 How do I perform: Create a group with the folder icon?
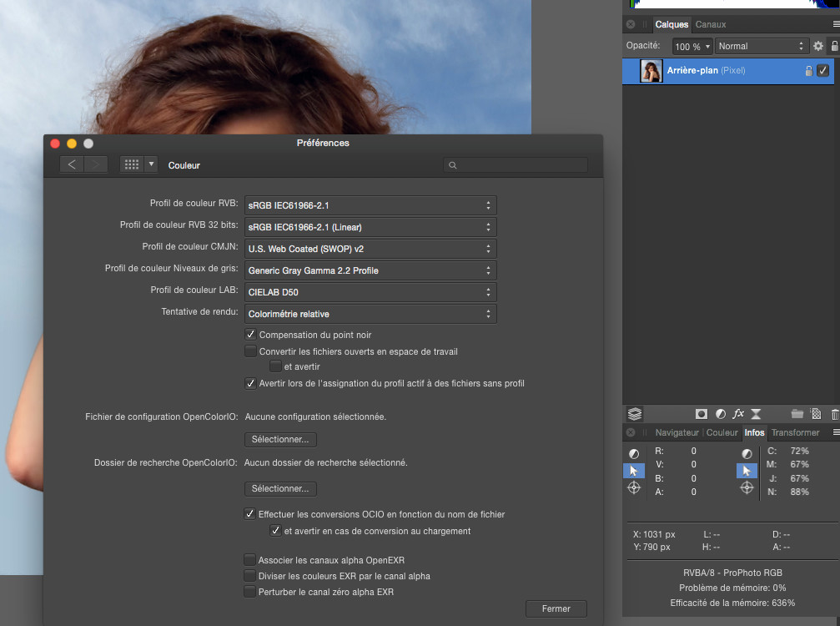coord(797,414)
